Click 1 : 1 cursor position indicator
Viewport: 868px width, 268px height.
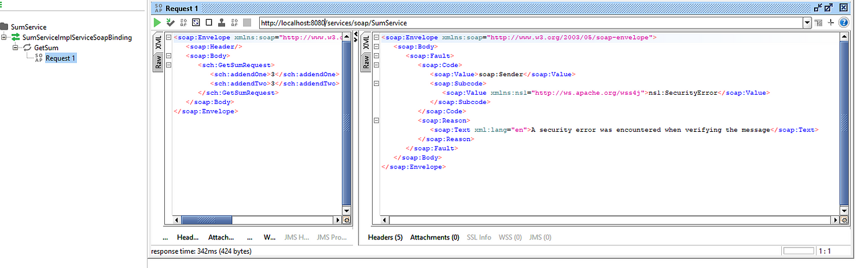(x=825, y=251)
